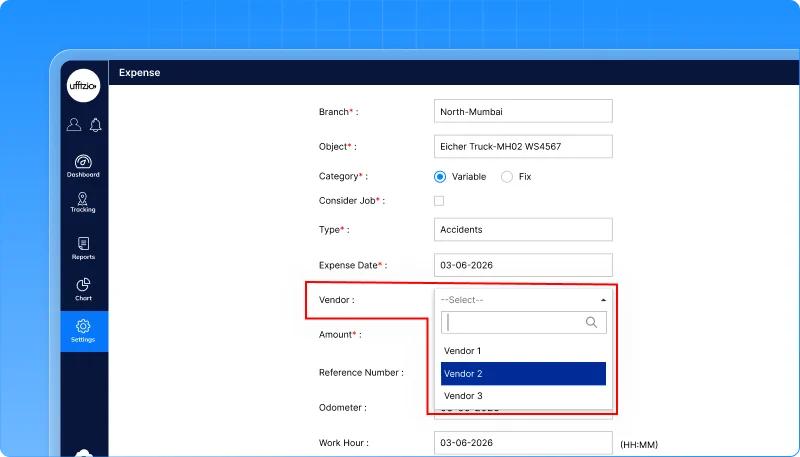Open Tracking in sidebar
The image size is (800, 457).
click(x=83, y=202)
